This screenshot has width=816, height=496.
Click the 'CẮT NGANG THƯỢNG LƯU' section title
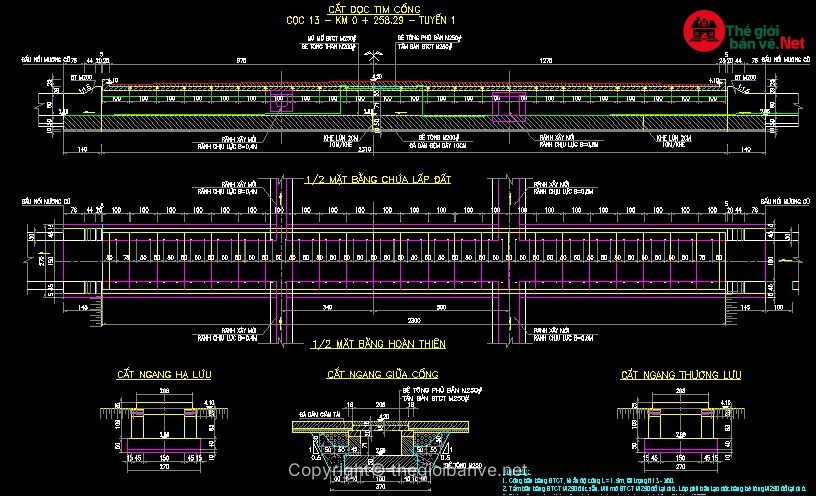680,374
